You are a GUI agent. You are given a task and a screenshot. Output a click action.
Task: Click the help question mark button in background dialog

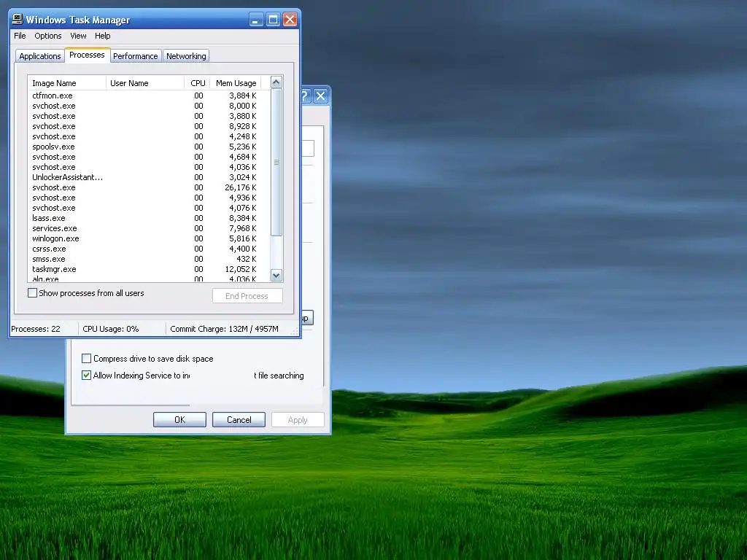coord(305,96)
